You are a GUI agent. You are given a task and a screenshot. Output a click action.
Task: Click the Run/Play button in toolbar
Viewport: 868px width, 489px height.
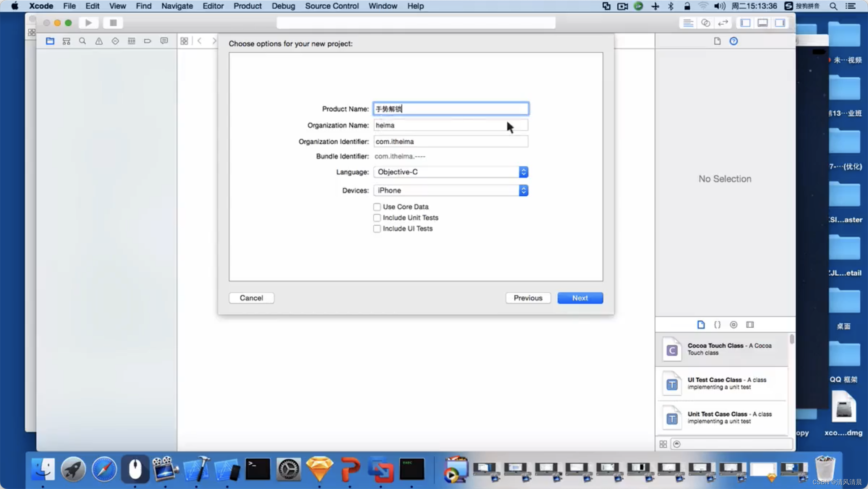click(88, 23)
